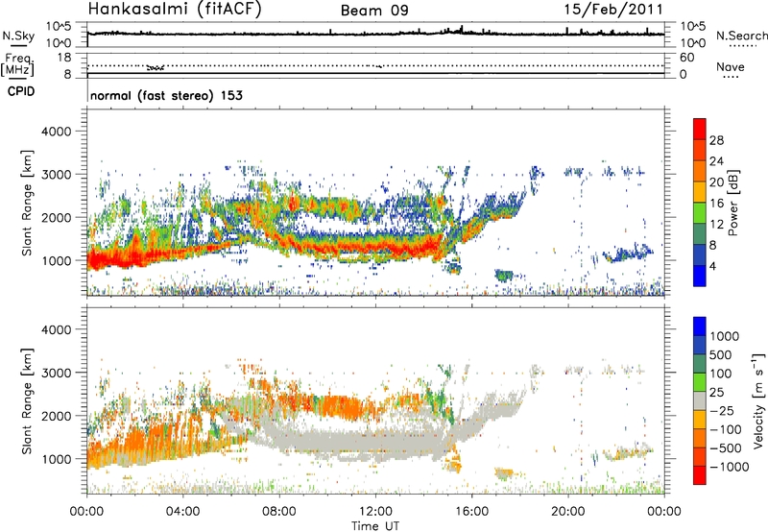Click the 'Nave' label
Image resolution: width=768 pixels, height=532 pixels.
tap(731, 67)
